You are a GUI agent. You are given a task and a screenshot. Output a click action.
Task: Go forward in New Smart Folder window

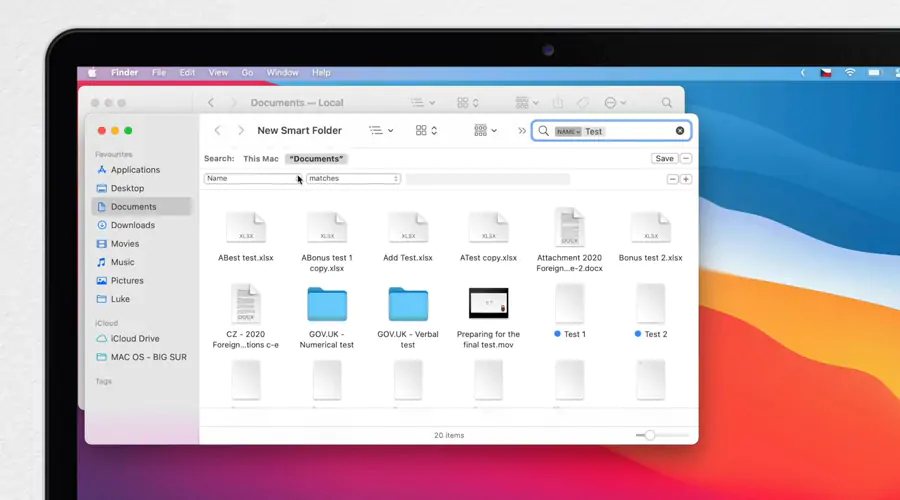tap(241, 131)
